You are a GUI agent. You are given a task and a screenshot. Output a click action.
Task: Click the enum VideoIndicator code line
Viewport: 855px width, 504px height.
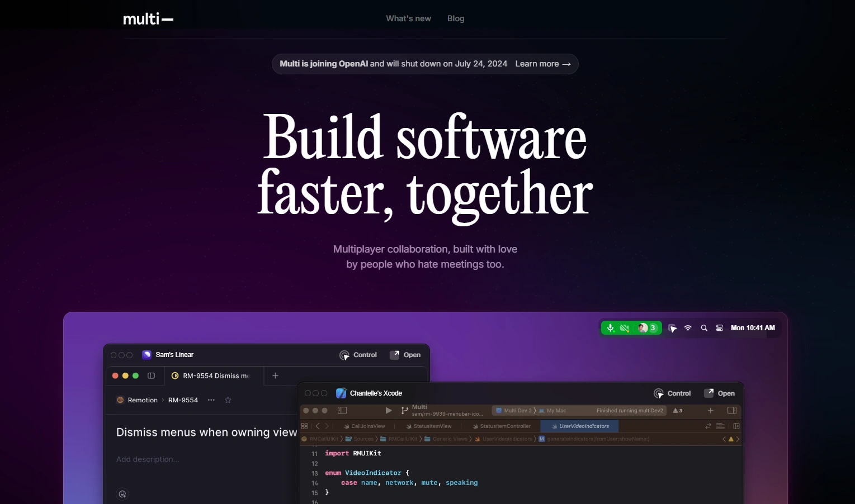click(367, 473)
